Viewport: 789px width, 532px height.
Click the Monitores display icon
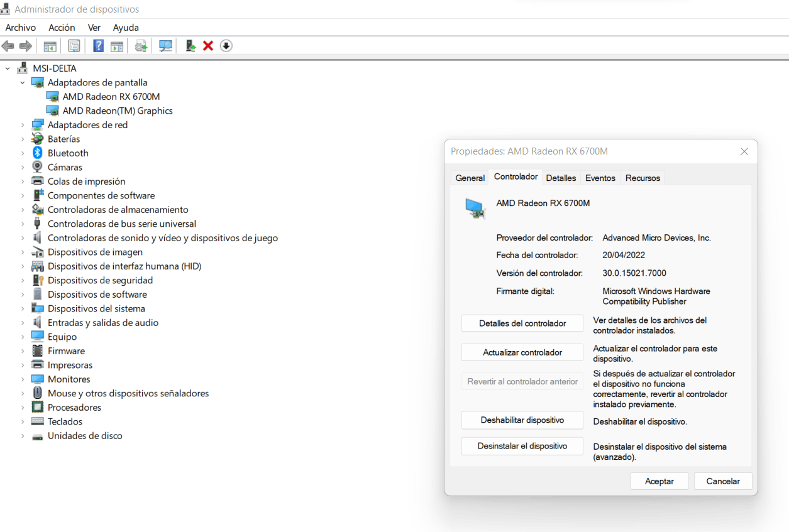coord(38,379)
